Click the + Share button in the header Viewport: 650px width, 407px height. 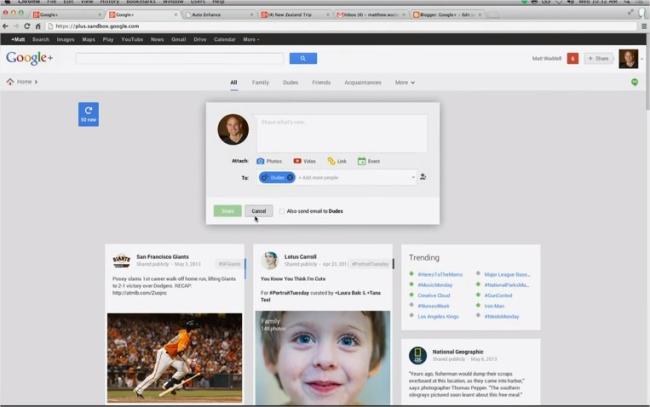[x=599, y=58]
